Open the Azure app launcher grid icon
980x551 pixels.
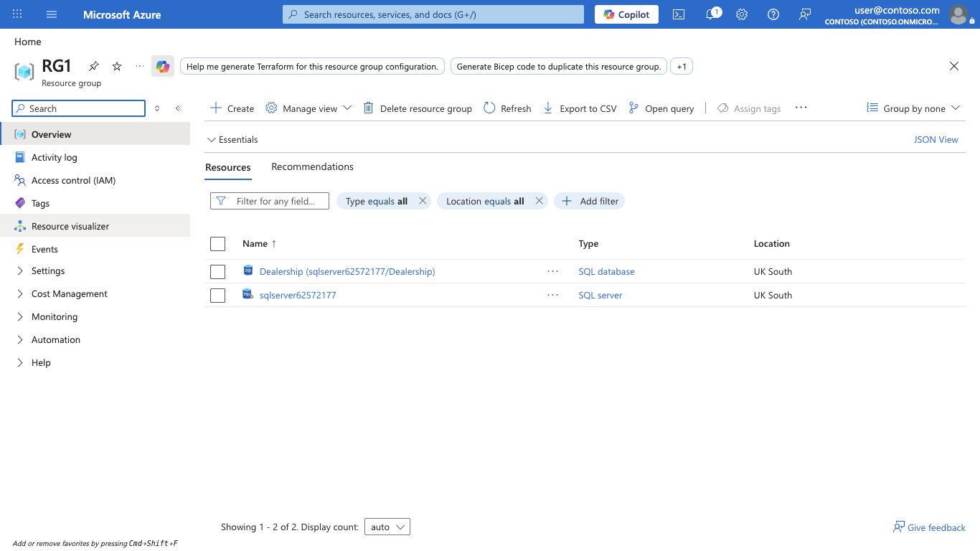[x=17, y=14]
